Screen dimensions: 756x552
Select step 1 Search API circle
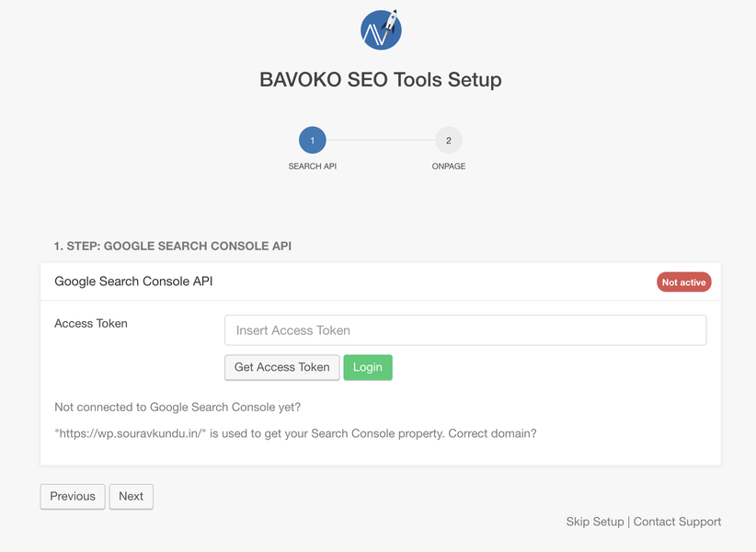pyautogui.click(x=313, y=140)
